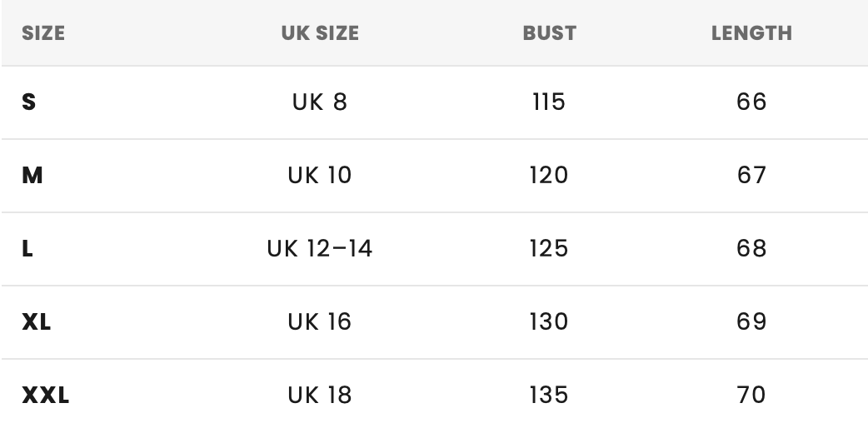Click the BUST column header
868x433 pixels.
(x=549, y=33)
